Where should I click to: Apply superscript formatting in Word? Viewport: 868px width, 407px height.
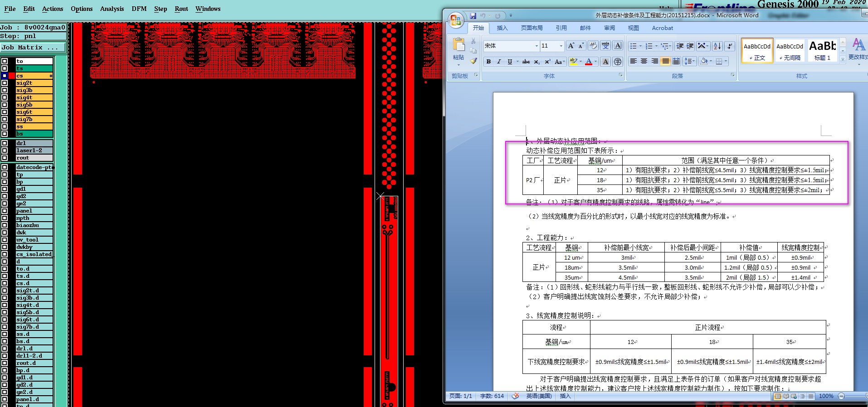[547, 62]
